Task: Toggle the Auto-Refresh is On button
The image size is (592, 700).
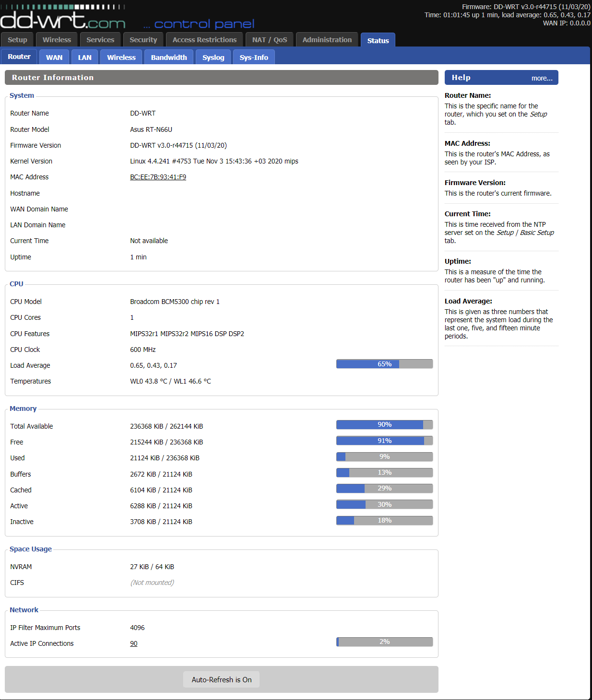Action: pos(222,679)
